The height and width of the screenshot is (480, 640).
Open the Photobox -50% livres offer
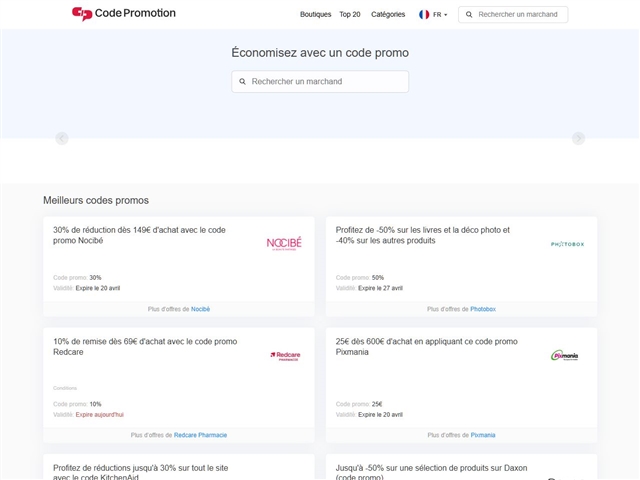pos(423,235)
